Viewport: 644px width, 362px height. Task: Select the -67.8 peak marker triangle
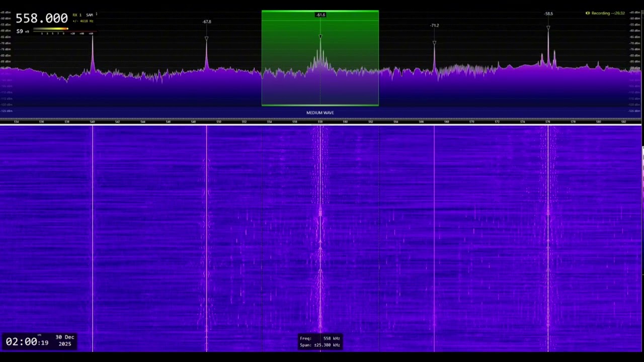pyautogui.click(x=206, y=38)
